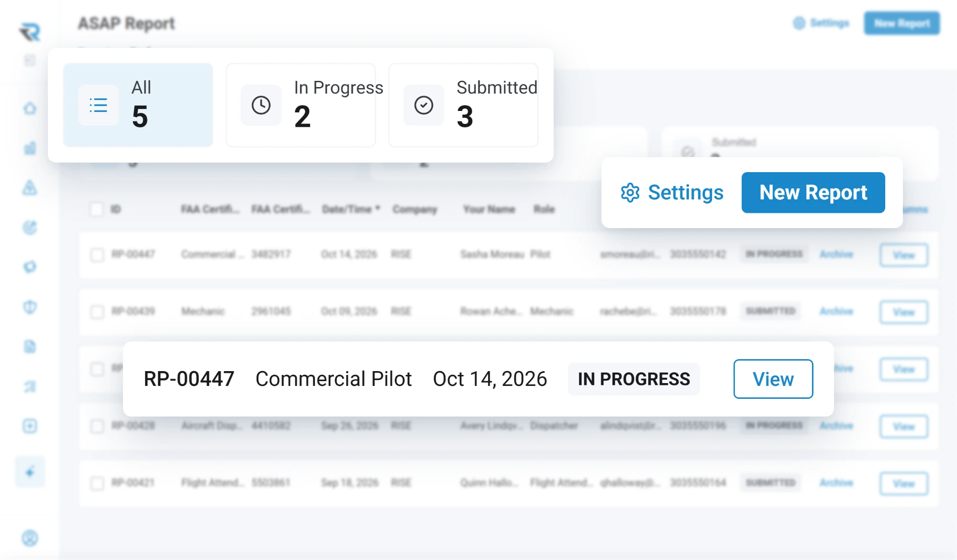957x560 pixels.
Task: Click the Company column header
Action: pyautogui.click(x=414, y=209)
